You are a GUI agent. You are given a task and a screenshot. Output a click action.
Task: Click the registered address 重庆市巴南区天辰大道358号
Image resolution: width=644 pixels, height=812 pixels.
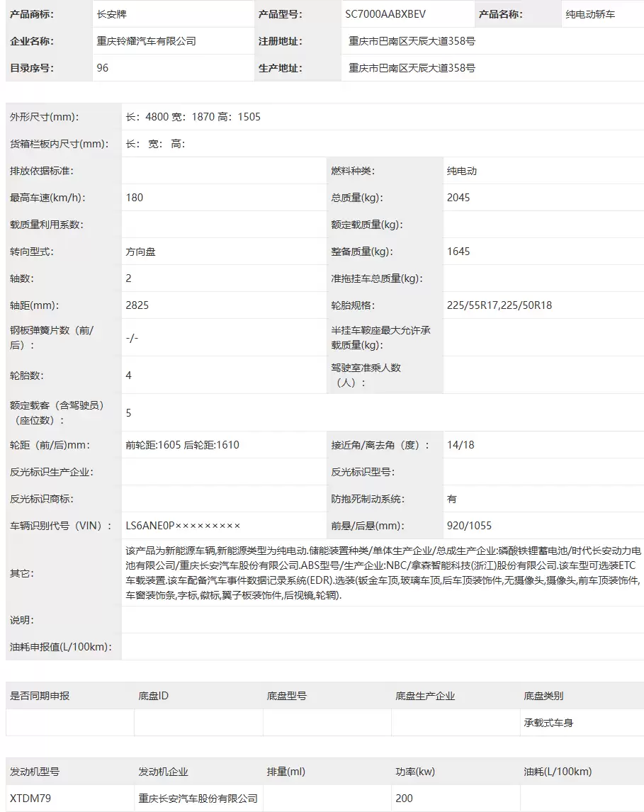[x=412, y=41]
